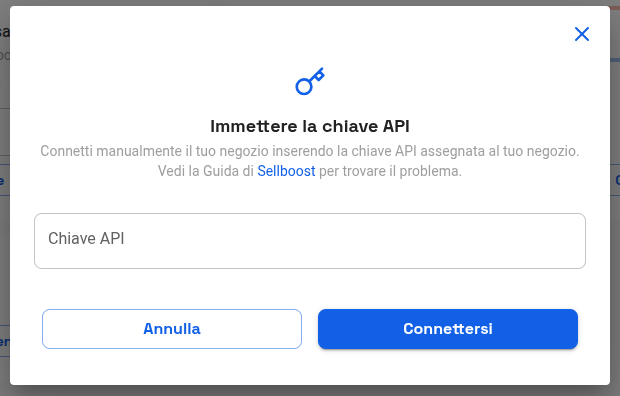Viewport: 620px width, 396px height.
Task: Click the Connettersi button
Action: click(x=448, y=329)
